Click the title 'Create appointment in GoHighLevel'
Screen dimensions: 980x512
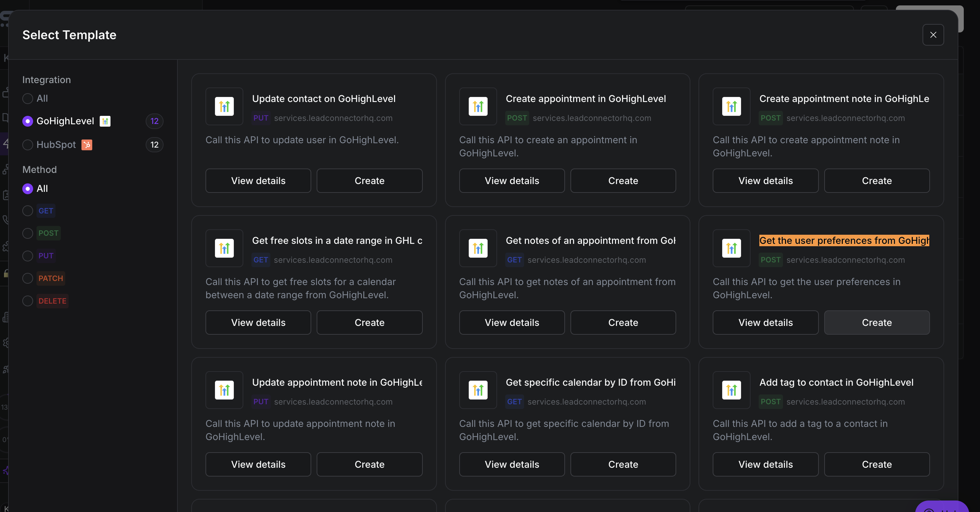pos(586,99)
